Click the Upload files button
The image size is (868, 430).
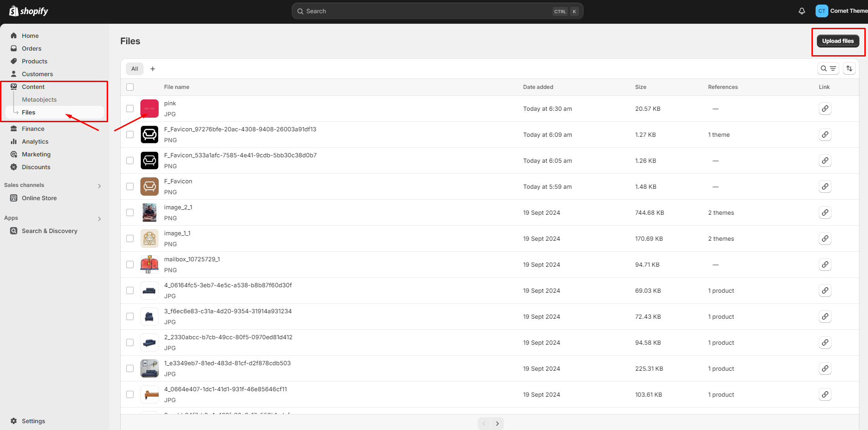(x=837, y=41)
